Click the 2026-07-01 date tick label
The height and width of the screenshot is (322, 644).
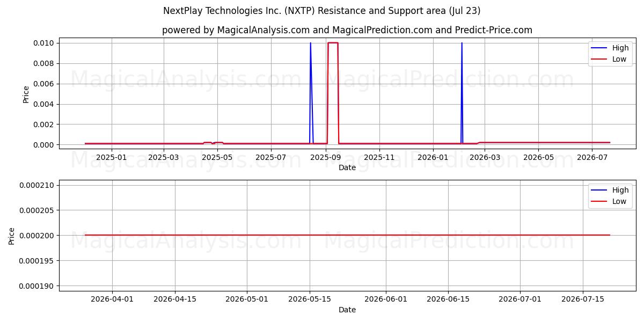(x=520, y=300)
